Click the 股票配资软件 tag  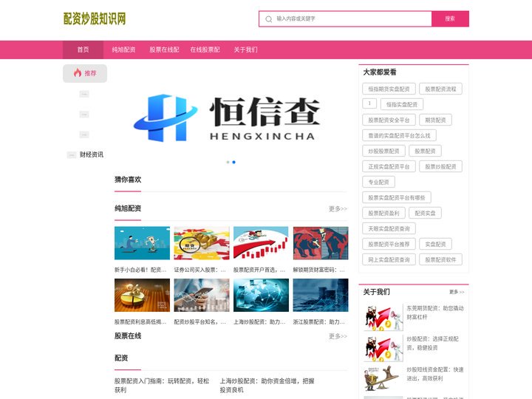coord(440,260)
